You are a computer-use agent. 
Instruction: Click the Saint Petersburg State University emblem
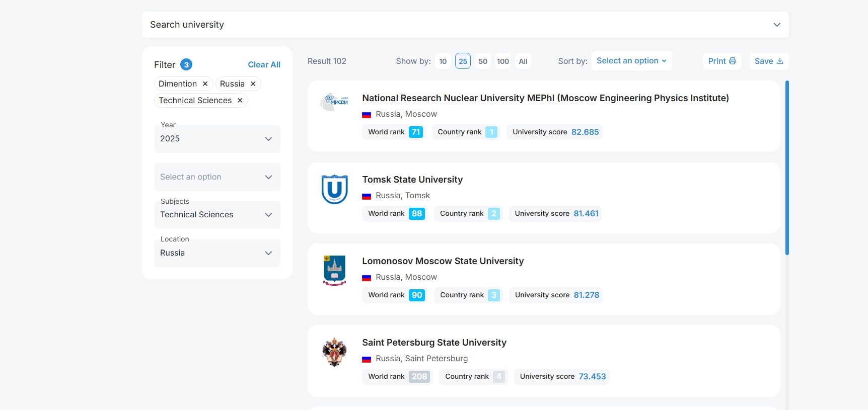tap(334, 352)
